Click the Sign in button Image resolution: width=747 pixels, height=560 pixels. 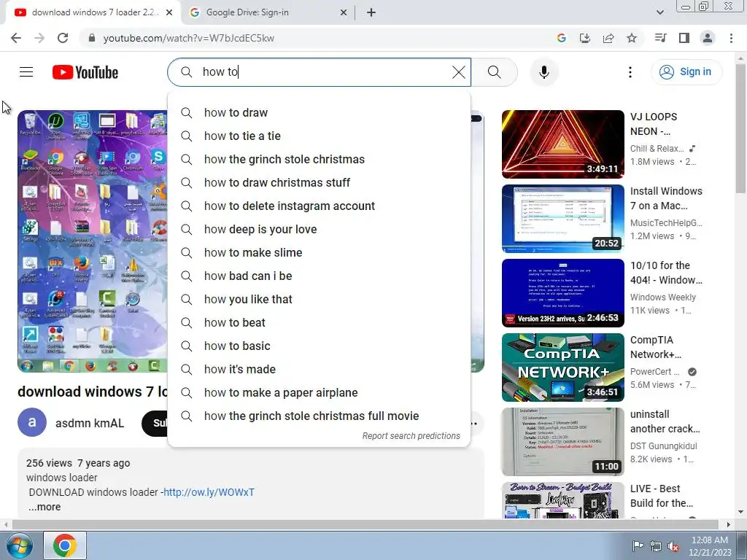686,72
